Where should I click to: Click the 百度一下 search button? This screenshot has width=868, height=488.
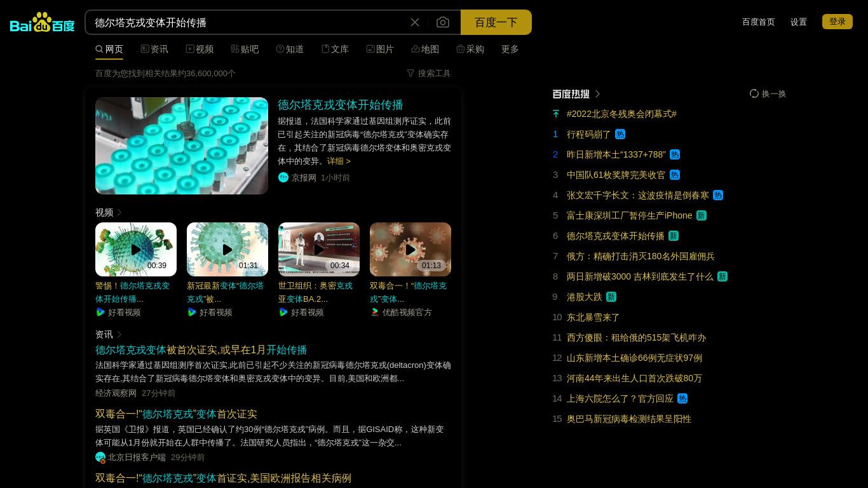click(x=496, y=22)
